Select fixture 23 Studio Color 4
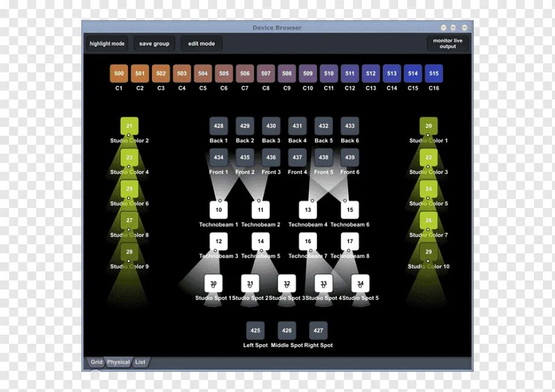The image size is (555, 392). 129,157
